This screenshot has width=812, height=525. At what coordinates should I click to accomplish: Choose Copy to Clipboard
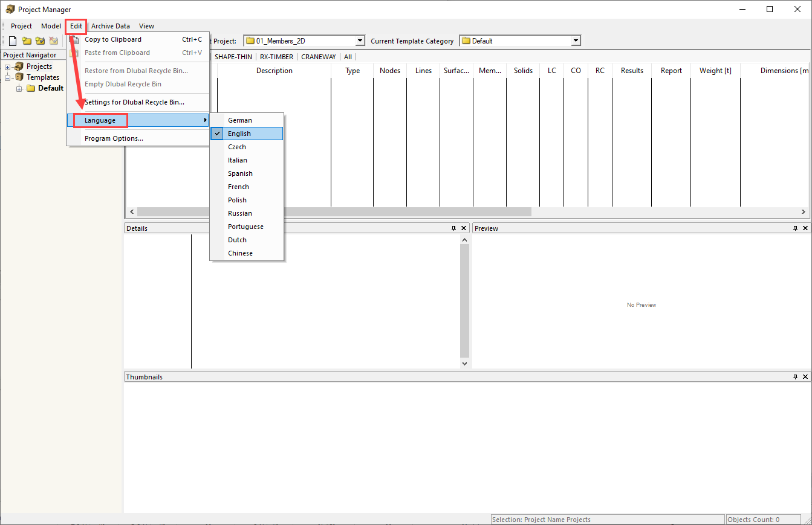tap(138, 39)
